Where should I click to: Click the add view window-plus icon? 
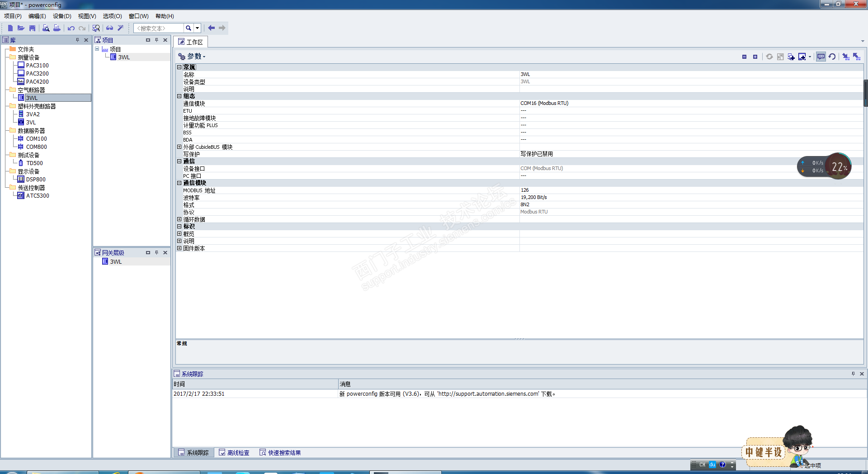[802, 57]
